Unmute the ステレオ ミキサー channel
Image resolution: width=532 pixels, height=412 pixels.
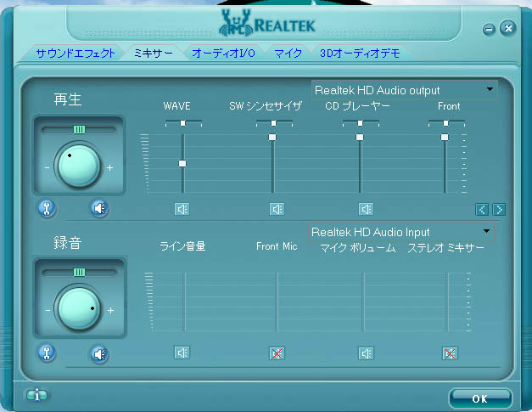point(450,353)
